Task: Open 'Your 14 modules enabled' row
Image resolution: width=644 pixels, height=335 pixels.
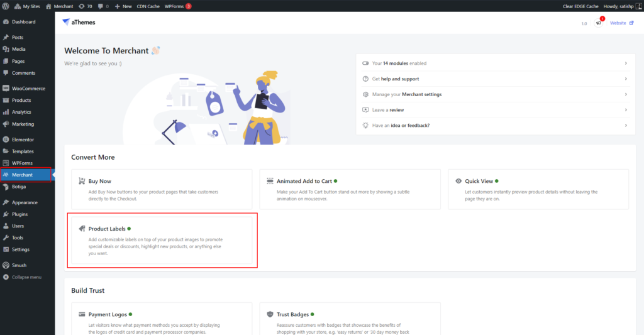Action: click(x=496, y=63)
